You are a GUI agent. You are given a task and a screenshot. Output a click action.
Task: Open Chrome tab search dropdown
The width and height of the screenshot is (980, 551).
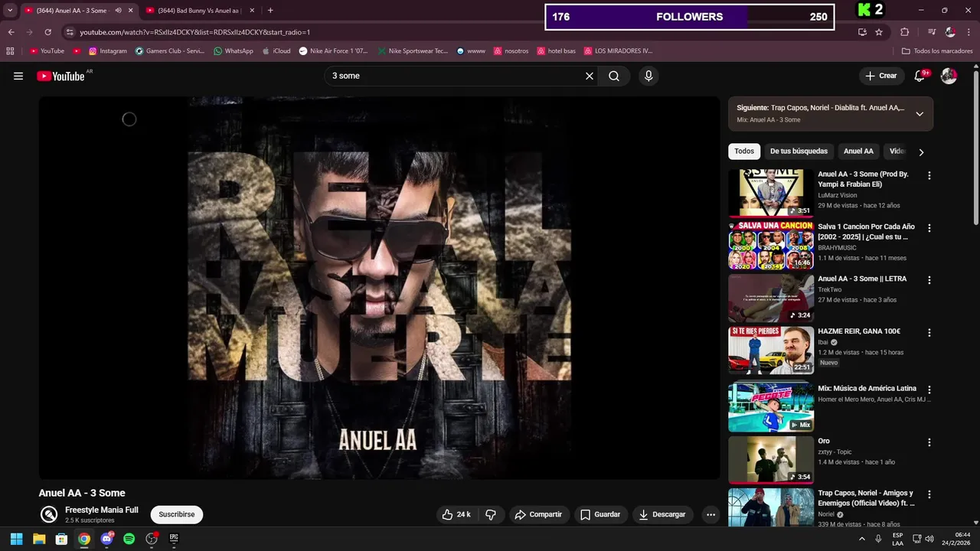(10, 11)
